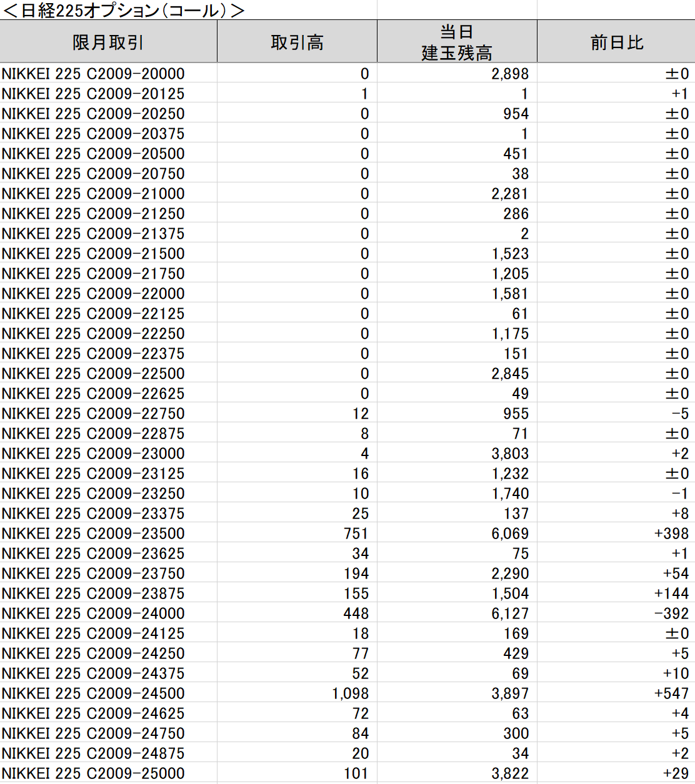The image size is (695, 784).
Task: Select open interest value 2,898
Action: click(x=511, y=74)
